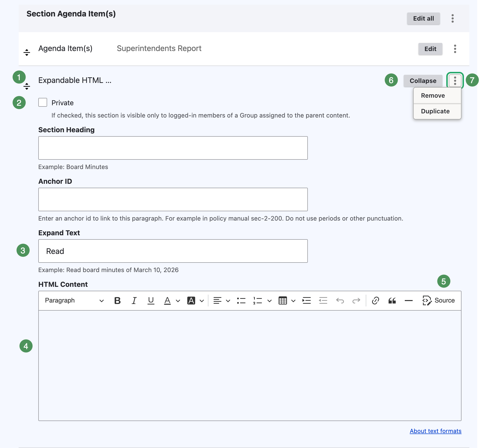Click the Expandable HTML ... title
Screen dimensions: 488x448
75,80
